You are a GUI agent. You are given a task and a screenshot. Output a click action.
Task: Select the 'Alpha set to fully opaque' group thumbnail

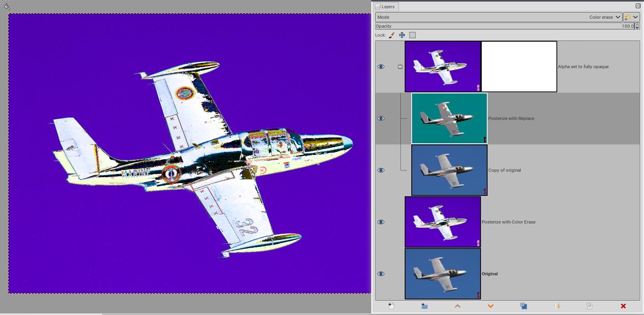(x=443, y=67)
